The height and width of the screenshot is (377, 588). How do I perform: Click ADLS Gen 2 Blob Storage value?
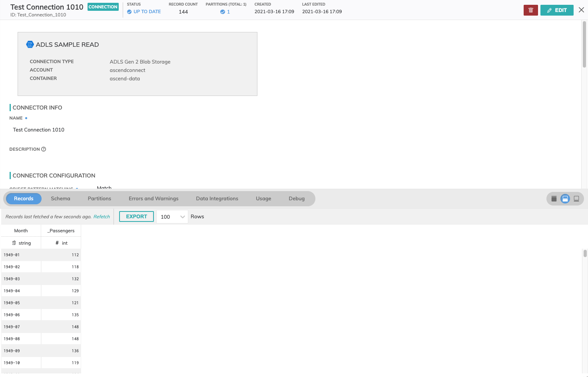point(140,62)
